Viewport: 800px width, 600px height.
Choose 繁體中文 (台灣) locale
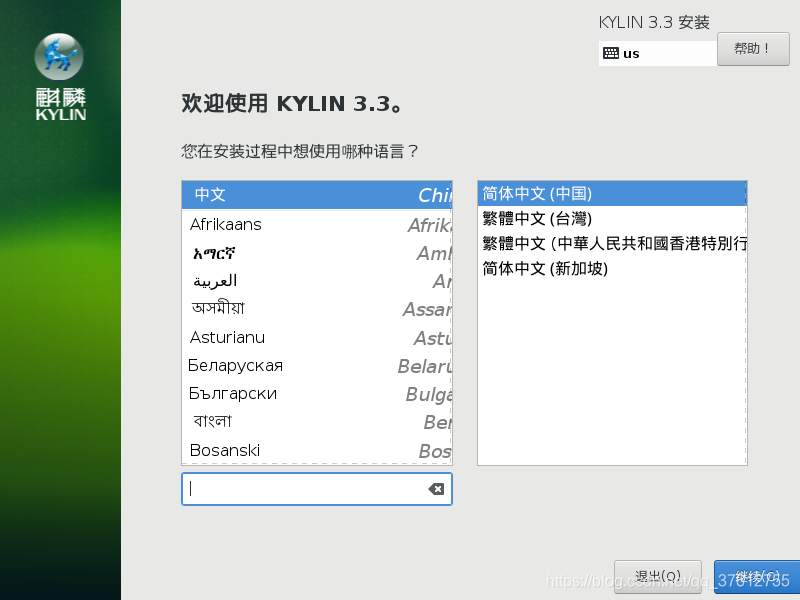pos(612,218)
